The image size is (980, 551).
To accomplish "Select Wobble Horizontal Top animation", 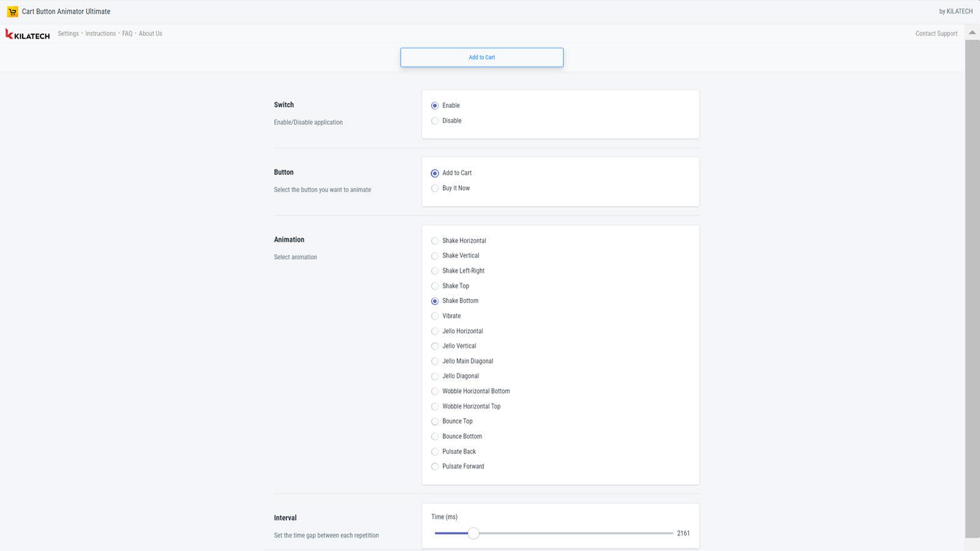I will 435,407.
